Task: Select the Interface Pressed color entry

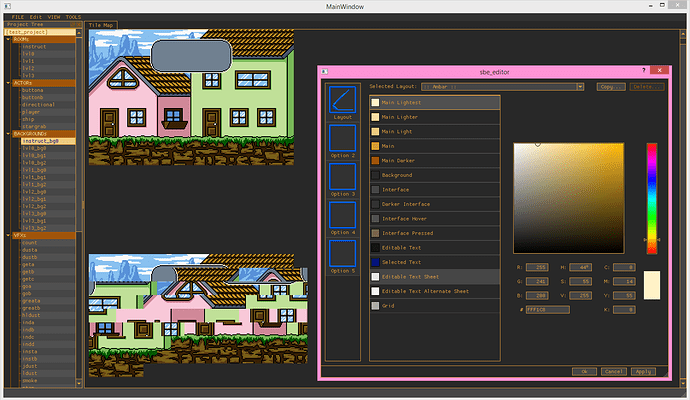Action: coord(435,233)
